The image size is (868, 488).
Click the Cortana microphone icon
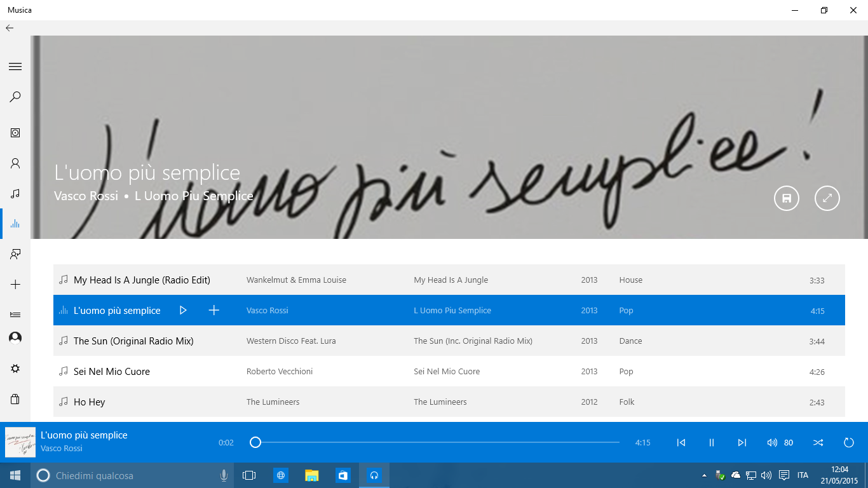pos(224,475)
